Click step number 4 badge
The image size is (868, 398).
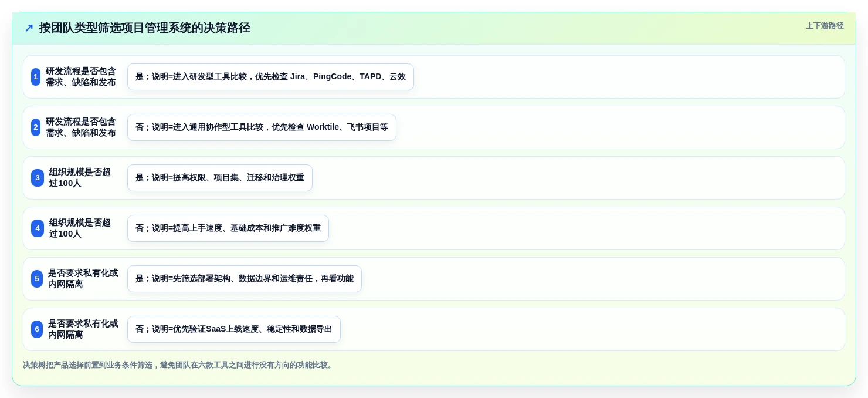click(38, 228)
